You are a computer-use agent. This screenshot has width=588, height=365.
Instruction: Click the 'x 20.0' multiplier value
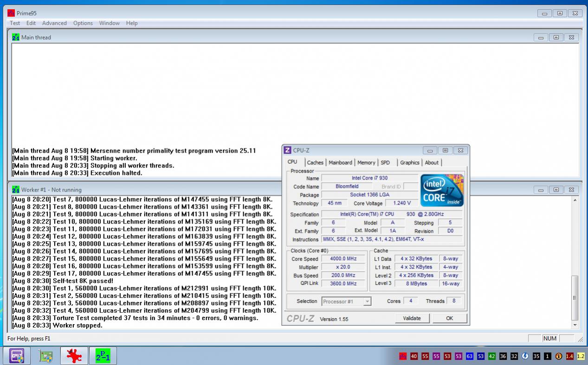tap(343, 267)
